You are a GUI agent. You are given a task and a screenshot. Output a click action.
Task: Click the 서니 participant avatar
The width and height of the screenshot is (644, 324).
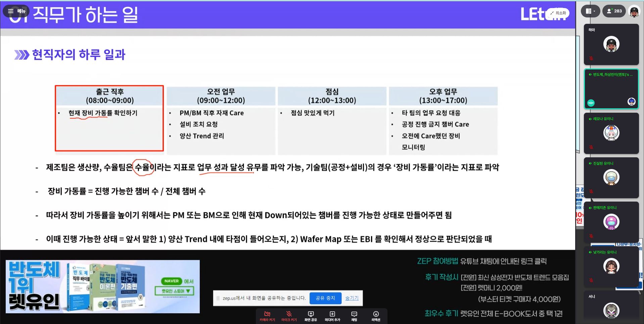point(611,311)
